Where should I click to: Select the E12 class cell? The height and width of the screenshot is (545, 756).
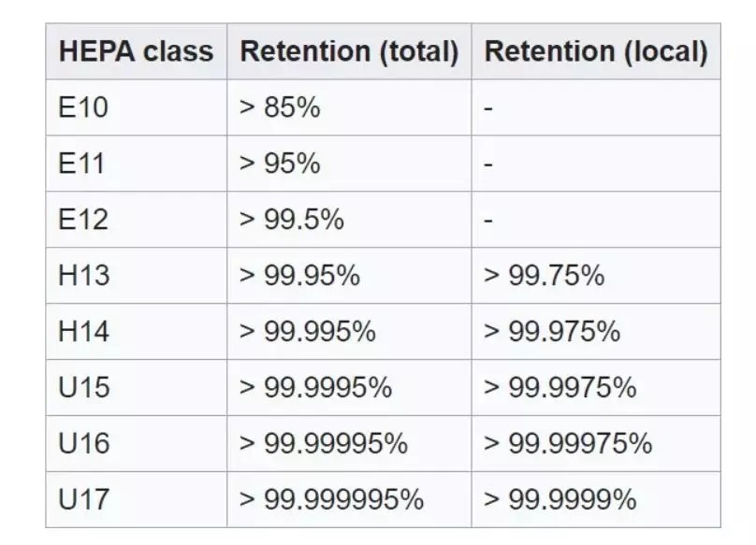[x=83, y=220]
